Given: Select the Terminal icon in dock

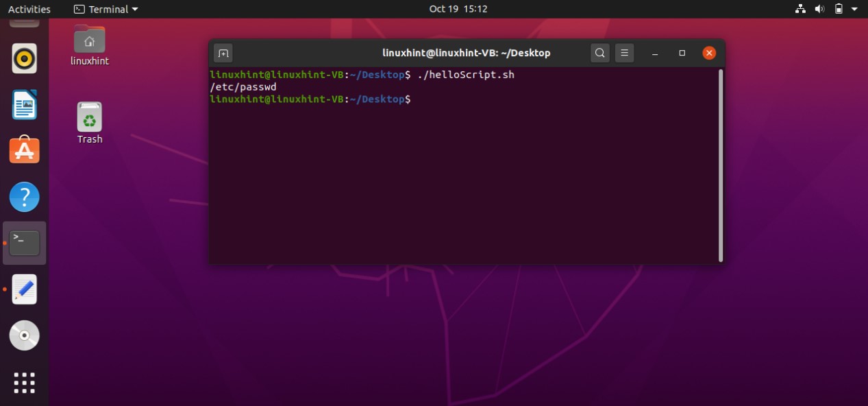Looking at the screenshot, I should point(25,243).
